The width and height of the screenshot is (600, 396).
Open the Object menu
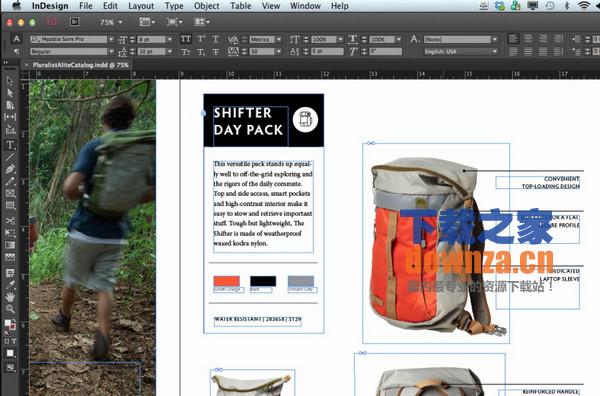(207, 6)
